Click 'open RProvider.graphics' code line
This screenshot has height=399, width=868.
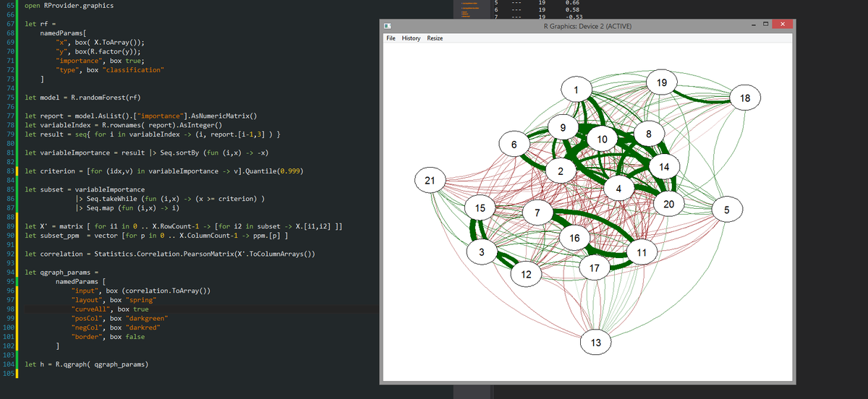pyautogui.click(x=69, y=5)
